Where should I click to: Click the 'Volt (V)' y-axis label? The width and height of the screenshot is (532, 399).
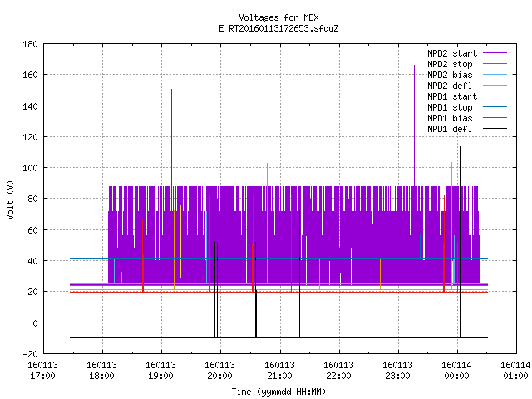tap(10, 199)
